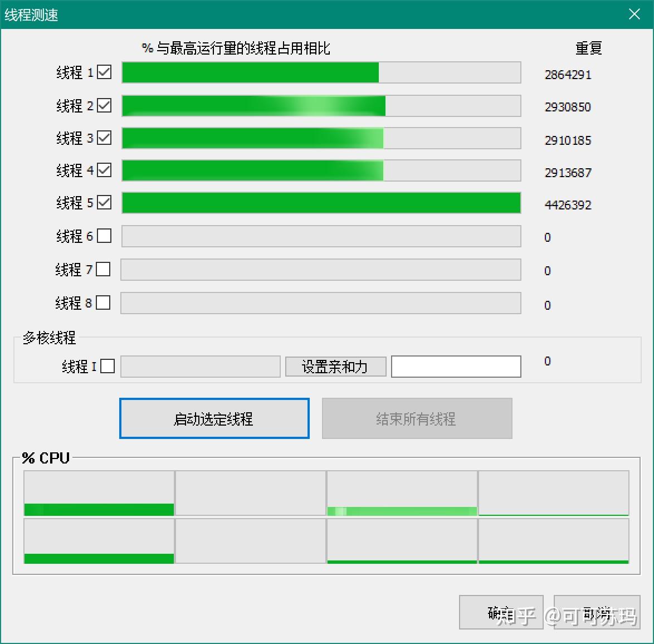
Task: Click the 取消 cancel button
Action: pyautogui.click(x=597, y=612)
